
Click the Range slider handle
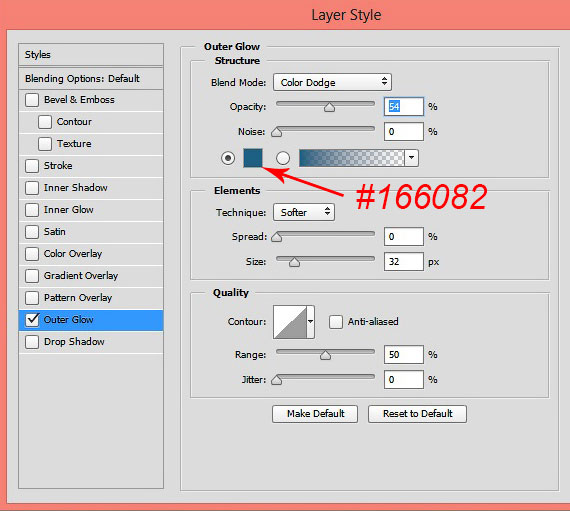(325, 355)
